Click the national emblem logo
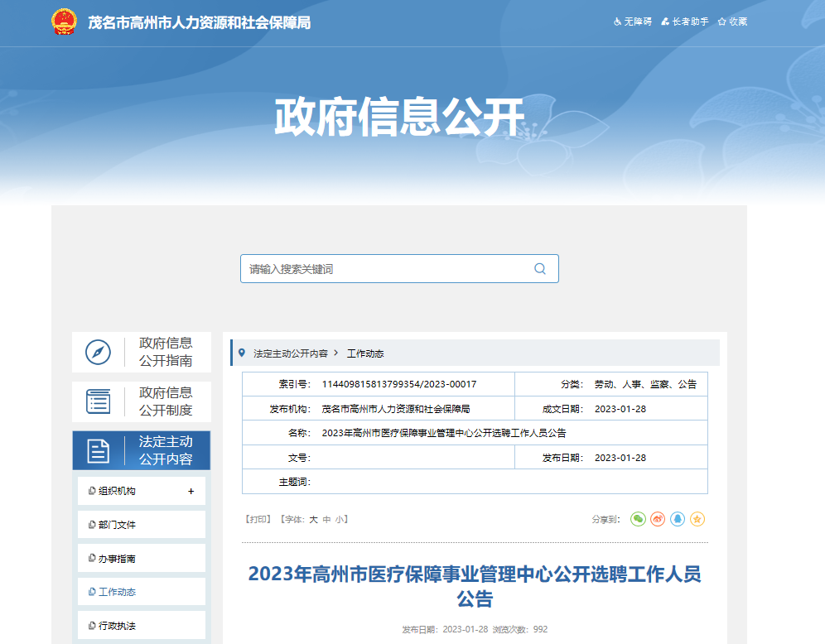This screenshot has width=825, height=644. (x=63, y=22)
